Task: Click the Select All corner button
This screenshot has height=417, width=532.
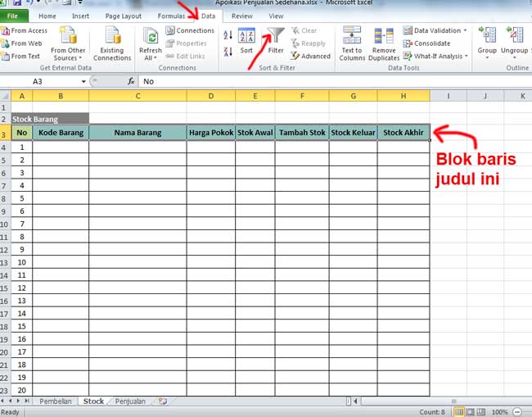Action: [5, 96]
